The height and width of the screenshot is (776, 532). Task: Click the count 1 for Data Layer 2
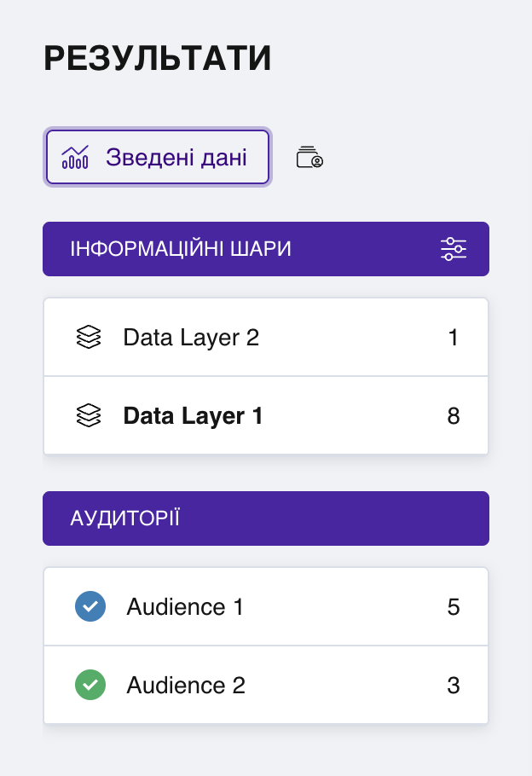tap(453, 338)
